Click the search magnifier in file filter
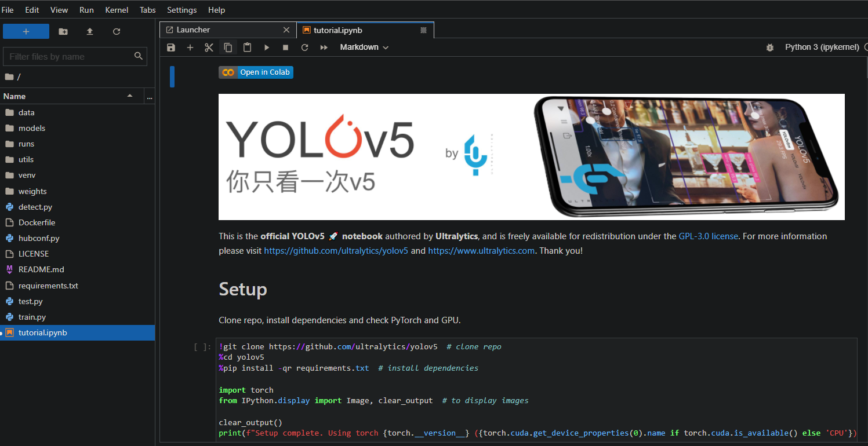868x446 pixels. coord(138,56)
